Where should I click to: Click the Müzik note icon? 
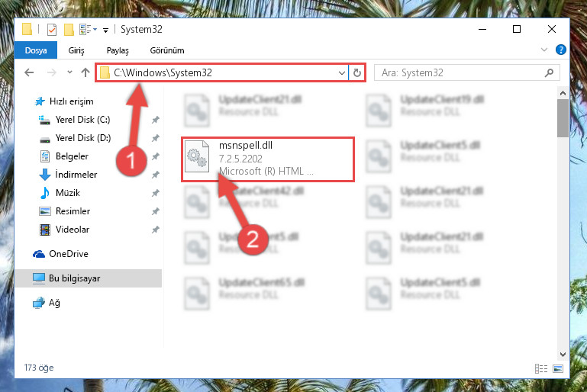pos(44,193)
